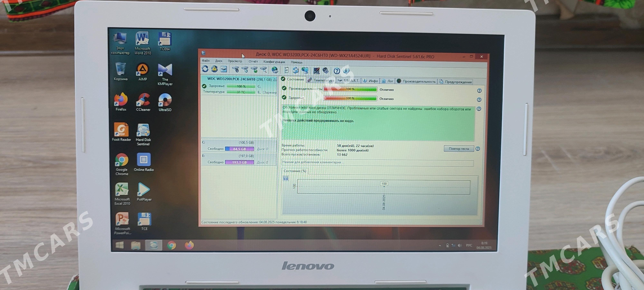Viewport: 644px width, 290px height.
Task: Click the report document toolbar icon
Action: 287,70
